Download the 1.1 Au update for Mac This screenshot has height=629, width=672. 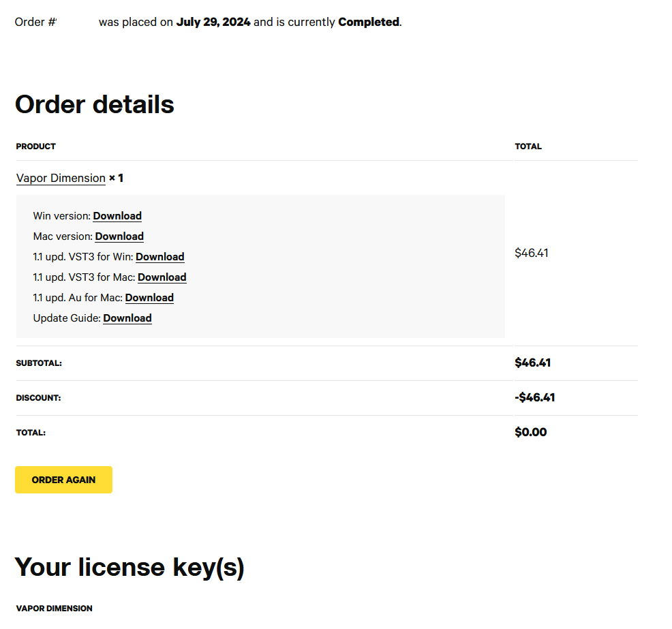(x=149, y=298)
